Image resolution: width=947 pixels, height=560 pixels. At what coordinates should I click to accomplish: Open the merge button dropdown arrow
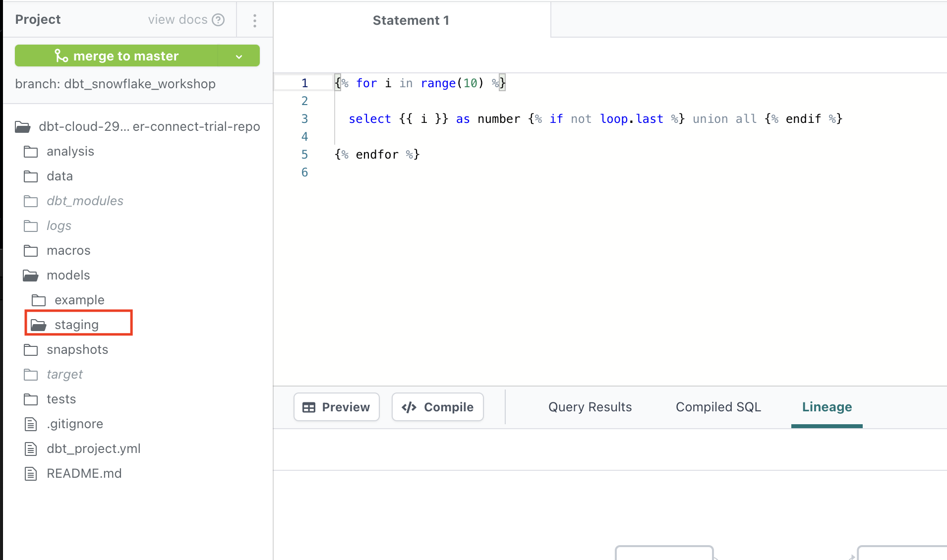[x=239, y=56]
